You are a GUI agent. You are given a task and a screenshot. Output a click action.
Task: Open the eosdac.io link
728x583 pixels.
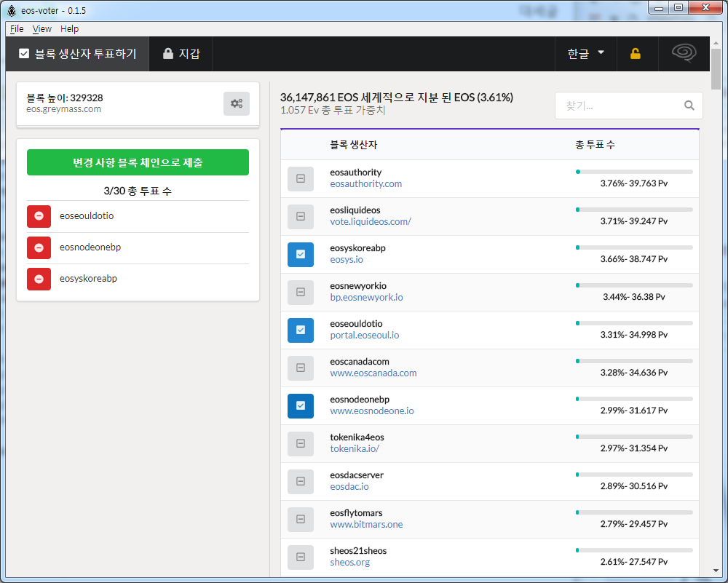pyautogui.click(x=349, y=486)
